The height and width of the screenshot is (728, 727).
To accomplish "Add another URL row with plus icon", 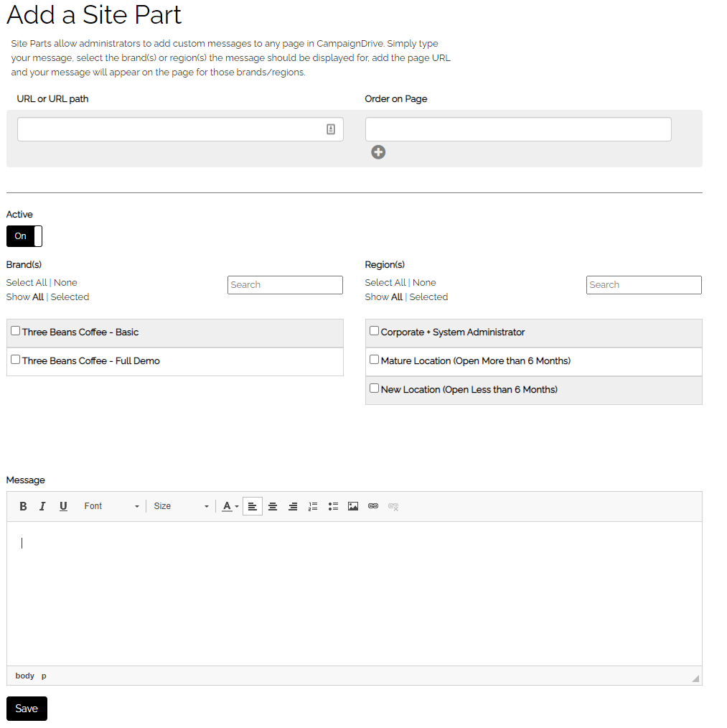I will click(x=378, y=152).
